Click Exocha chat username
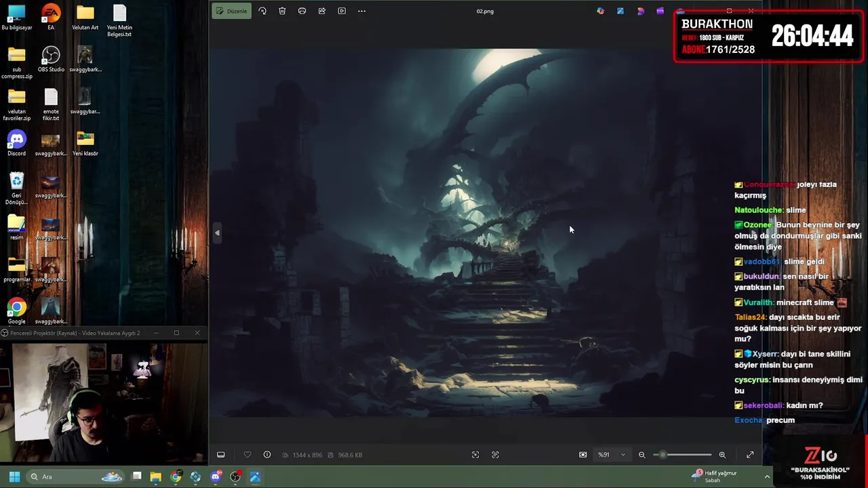Screen dimensions: 868x488 (749, 420)
